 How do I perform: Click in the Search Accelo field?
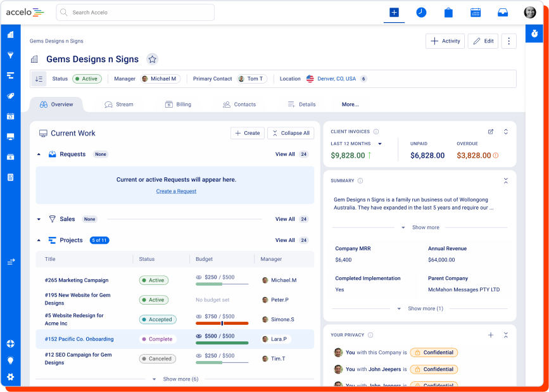pyautogui.click(x=135, y=13)
